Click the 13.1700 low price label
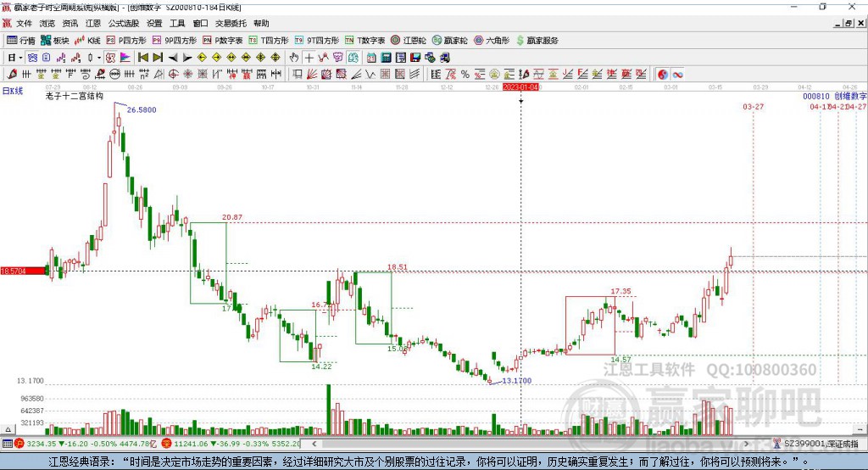The image size is (868, 470). pyautogui.click(x=517, y=381)
